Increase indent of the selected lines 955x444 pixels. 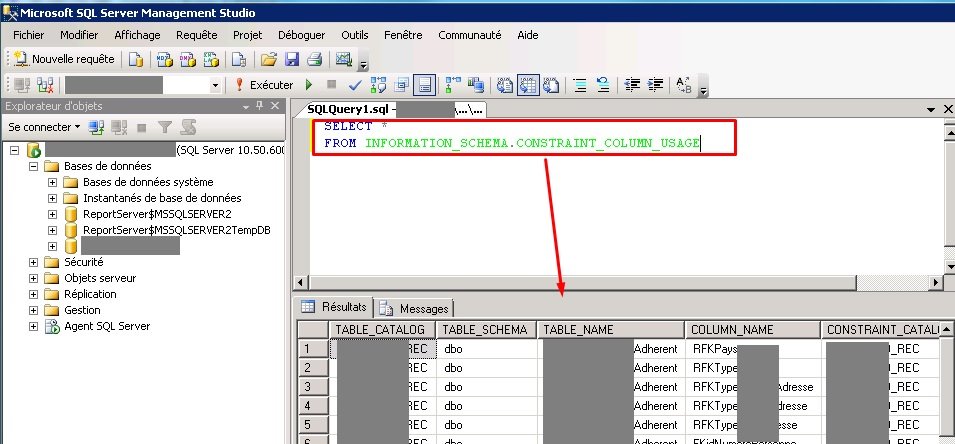pyautogui.click(x=654, y=85)
